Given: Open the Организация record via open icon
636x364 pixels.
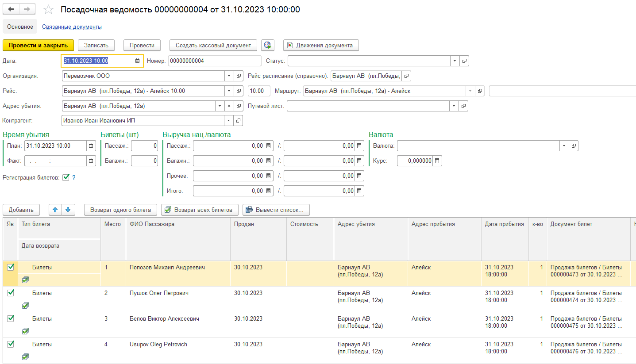Looking at the screenshot, I should click(238, 76).
